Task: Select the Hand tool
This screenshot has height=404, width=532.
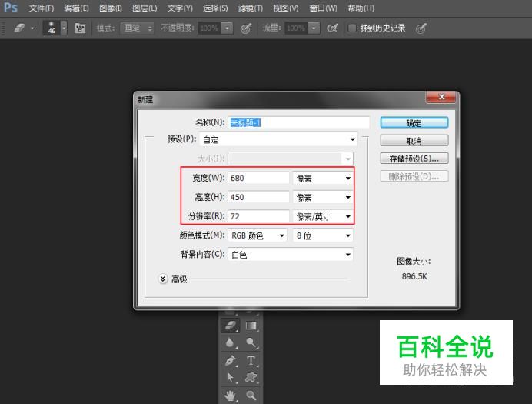Action: click(x=231, y=396)
